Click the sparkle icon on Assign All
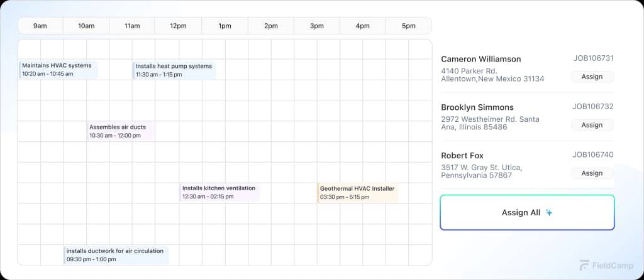The image size is (644, 280). coord(548,212)
